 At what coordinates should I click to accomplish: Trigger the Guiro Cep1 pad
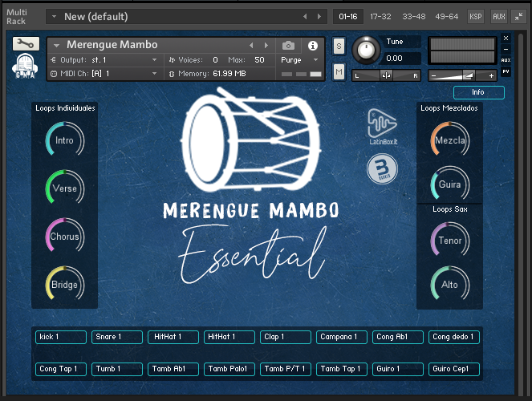454,369
